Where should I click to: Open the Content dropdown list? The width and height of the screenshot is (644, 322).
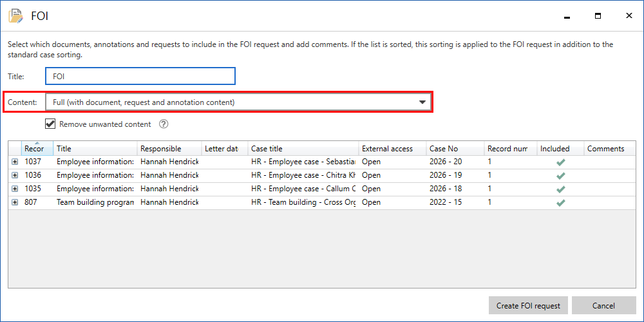click(238, 102)
